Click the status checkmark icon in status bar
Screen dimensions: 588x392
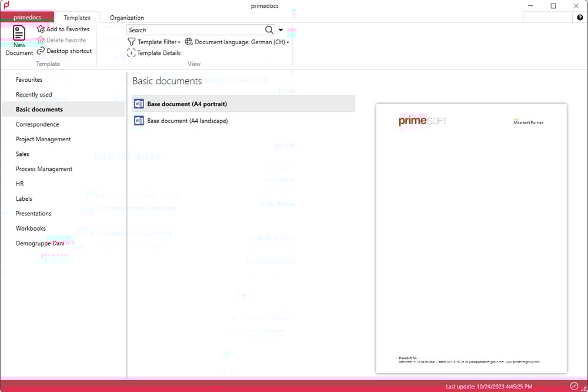coord(574,386)
